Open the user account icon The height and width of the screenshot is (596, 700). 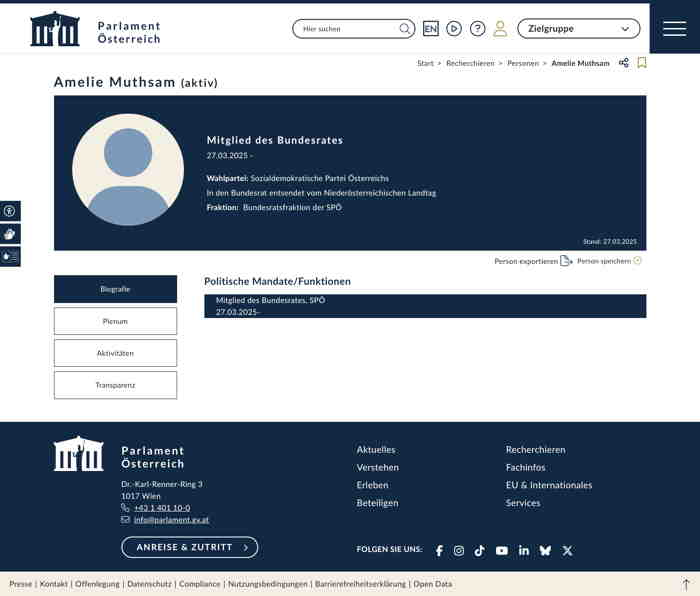(x=500, y=29)
